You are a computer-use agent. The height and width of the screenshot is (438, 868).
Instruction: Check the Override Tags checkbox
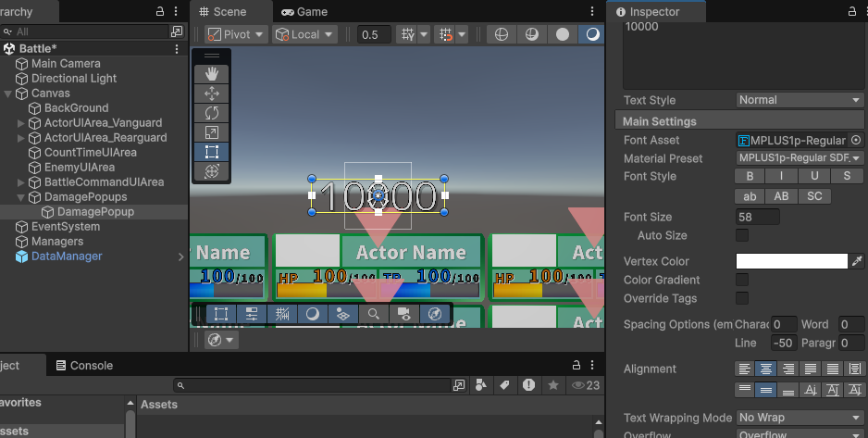point(742,298)
